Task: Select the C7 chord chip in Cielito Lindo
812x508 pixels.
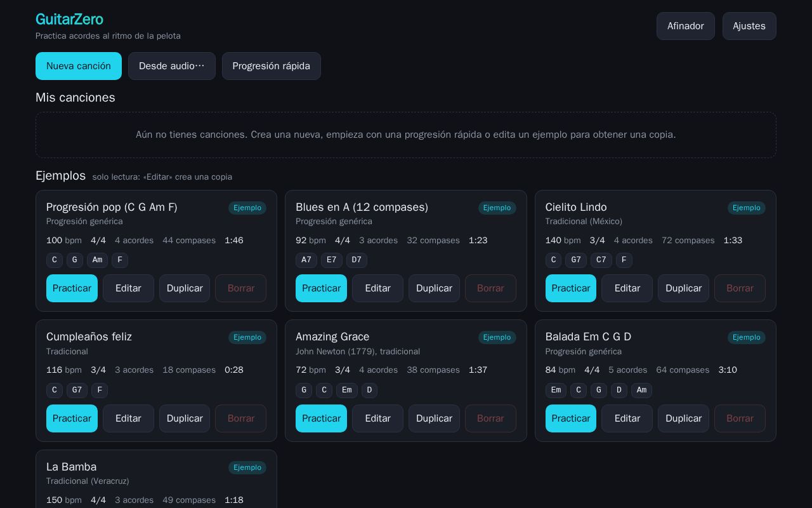Action: pyautogui.click(x=601, y=260)
